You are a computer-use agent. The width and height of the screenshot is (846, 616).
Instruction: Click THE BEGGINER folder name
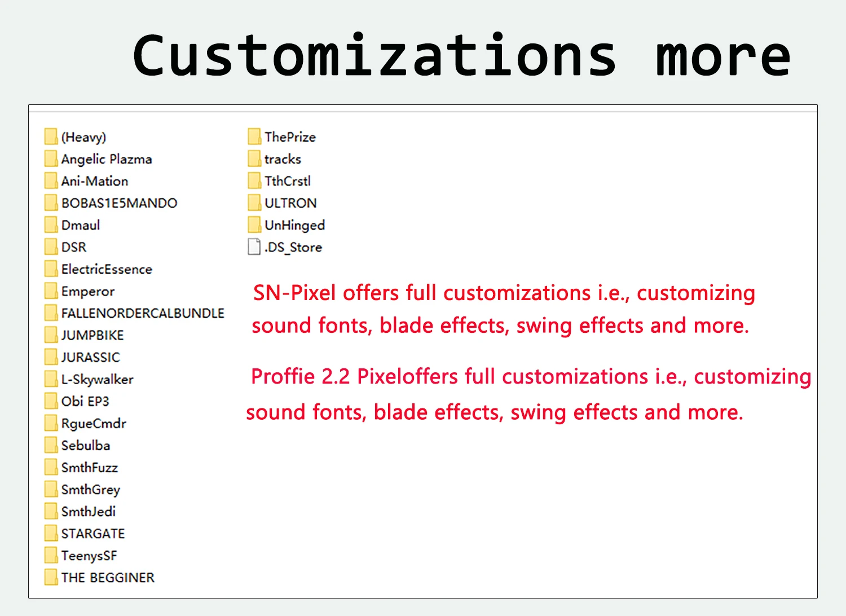coord(108,578)
